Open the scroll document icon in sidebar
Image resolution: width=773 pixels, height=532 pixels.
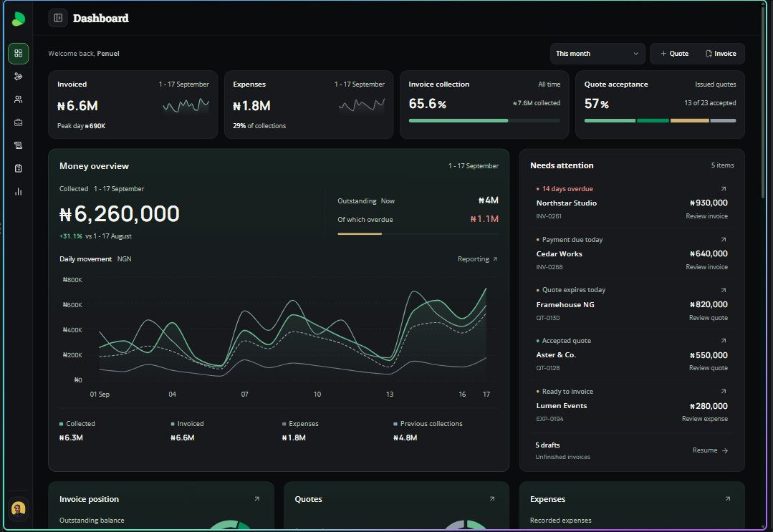(x=18, y=145)
